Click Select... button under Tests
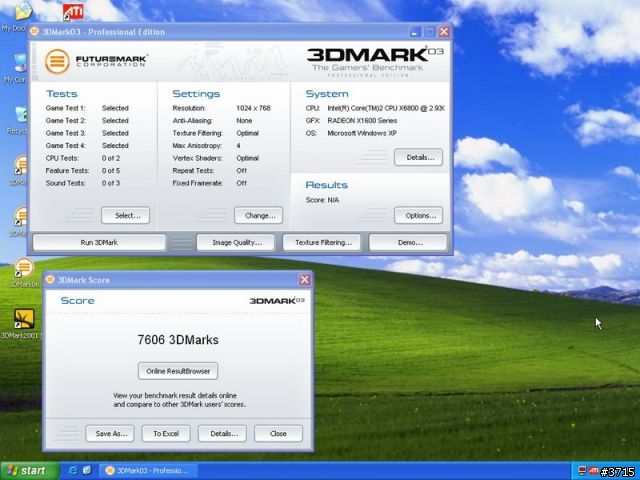Image resolution: width=640 pixels, height=480 pixels. coord(126,216)
